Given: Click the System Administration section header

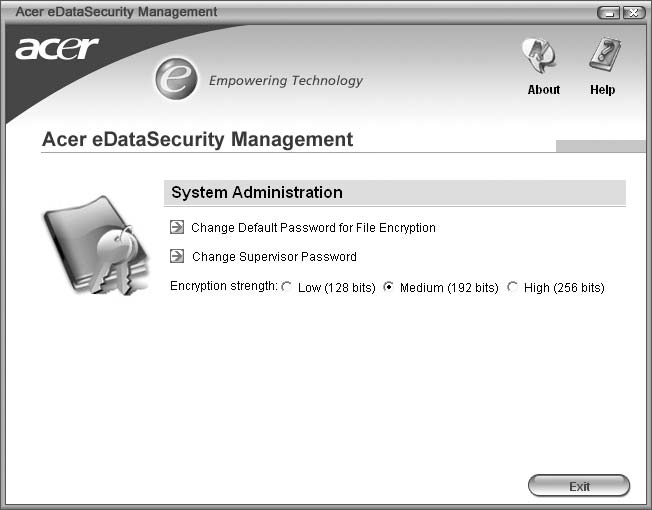Looking at the screenshot, I should [x=395, y=192].
